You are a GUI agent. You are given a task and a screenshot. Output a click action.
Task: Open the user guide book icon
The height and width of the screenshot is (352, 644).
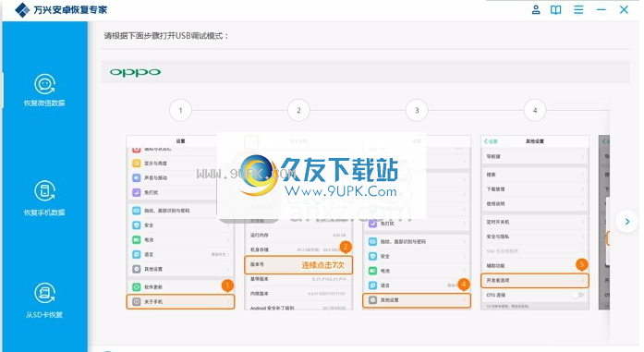(555, 9)
